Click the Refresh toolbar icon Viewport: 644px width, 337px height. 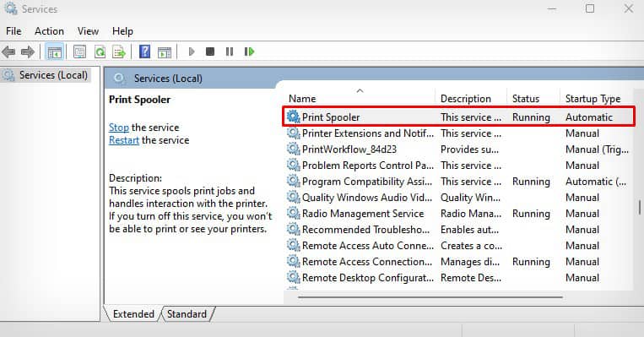[100, 52]
